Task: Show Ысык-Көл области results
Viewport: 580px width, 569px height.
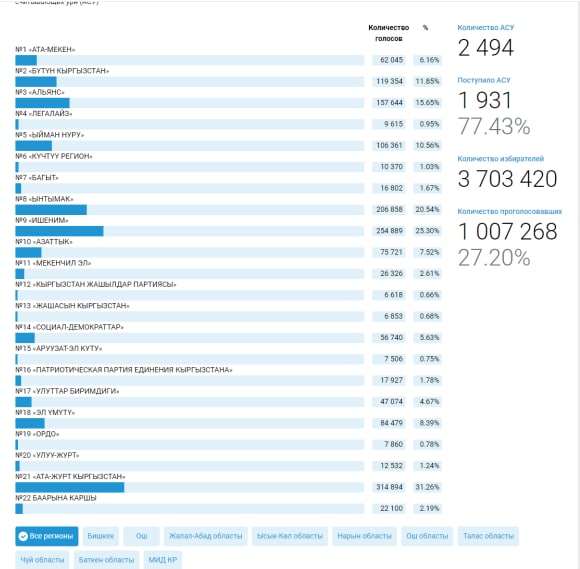Action: (x=290, y=536)
